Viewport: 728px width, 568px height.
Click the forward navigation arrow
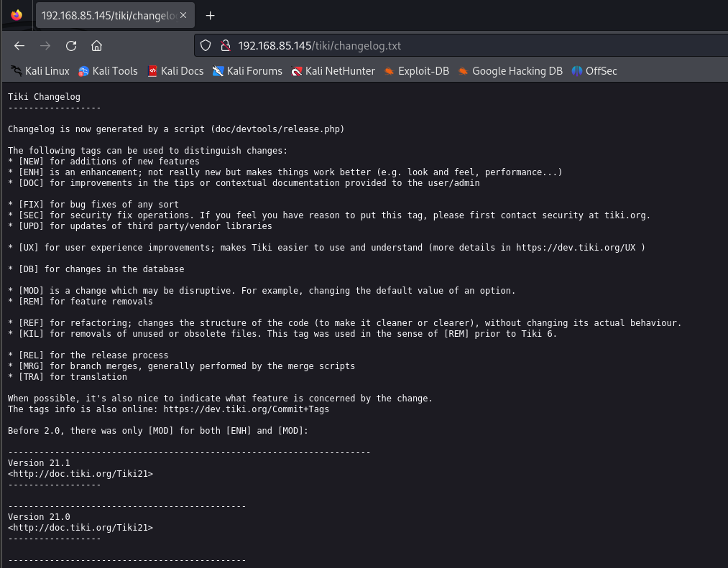[x=45, y=46]
